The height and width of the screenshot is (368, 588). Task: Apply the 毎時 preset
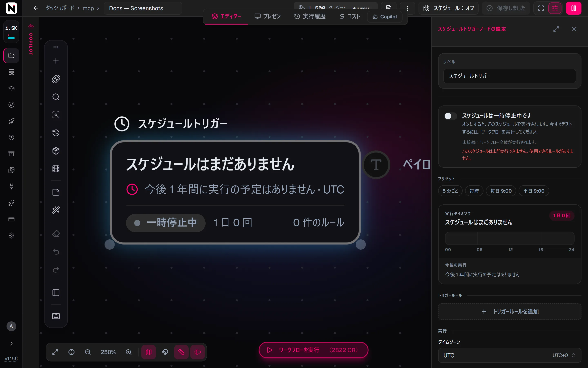click(x=474, y=191)
